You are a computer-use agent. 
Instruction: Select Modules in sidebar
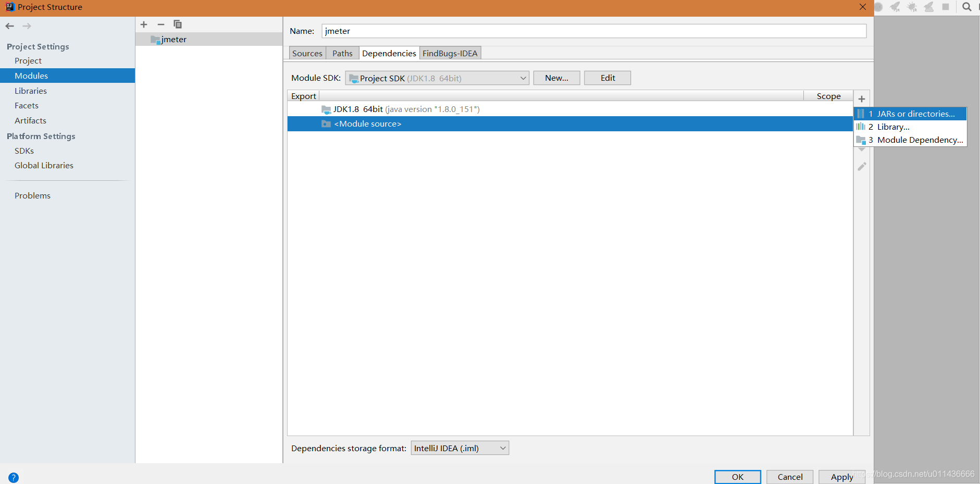[x=67, y=76]
